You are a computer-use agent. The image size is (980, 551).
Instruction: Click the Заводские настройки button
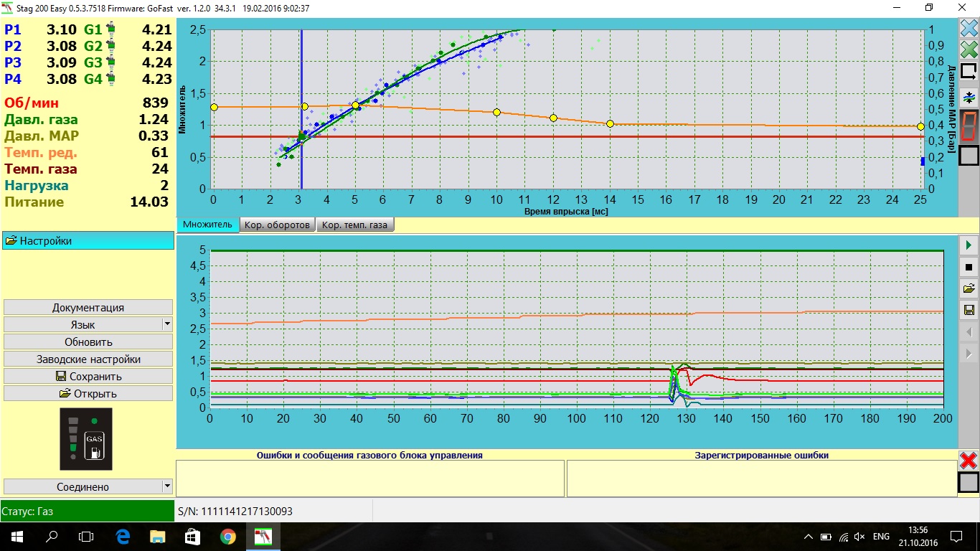pos(88,359)
